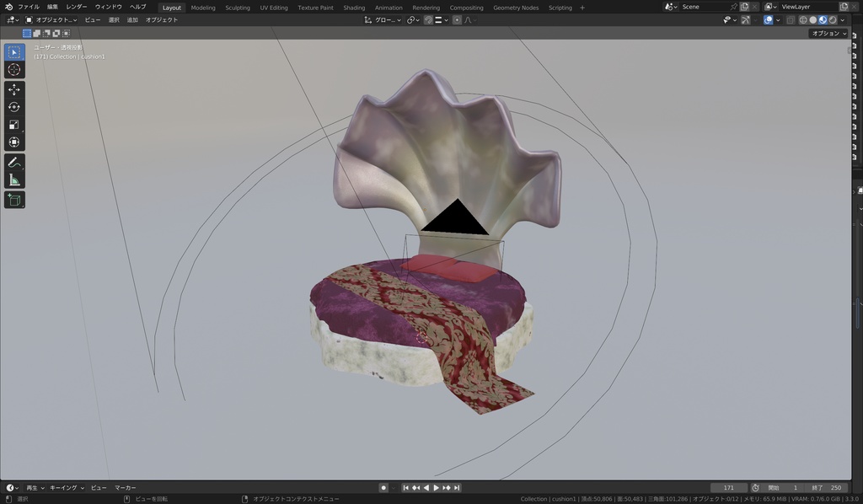This screenshot has width=863, height=504.
Task: Open the ファイル menu
Action: 29,7
